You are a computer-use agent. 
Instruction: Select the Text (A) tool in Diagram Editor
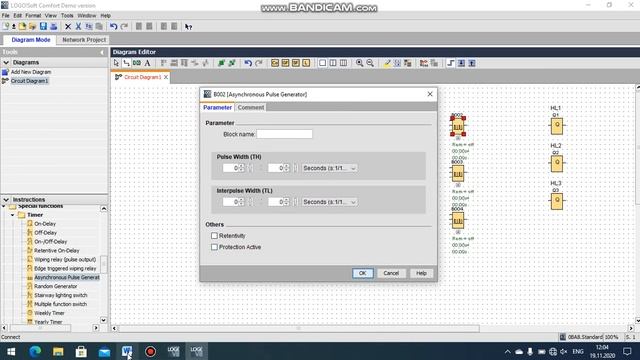[x=147, y=63]
